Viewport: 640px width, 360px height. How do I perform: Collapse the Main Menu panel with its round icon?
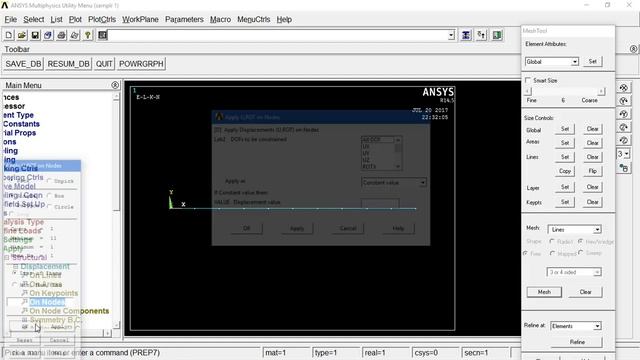pos(115,85)
